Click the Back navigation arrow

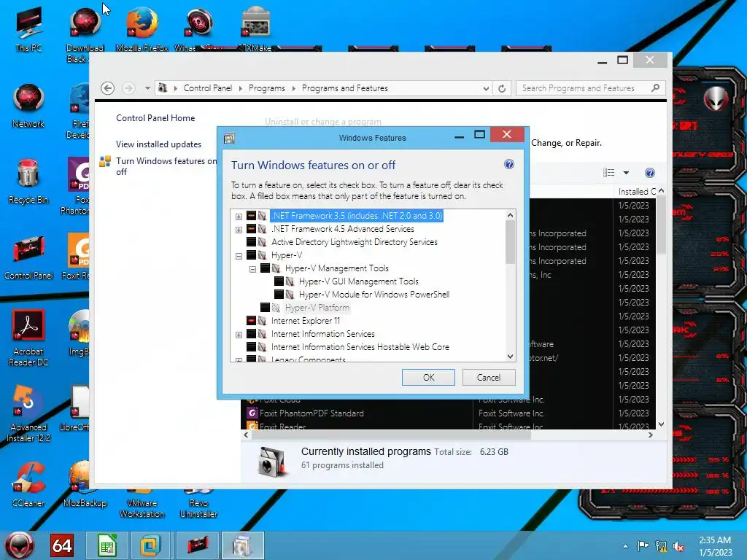point(108,88)
